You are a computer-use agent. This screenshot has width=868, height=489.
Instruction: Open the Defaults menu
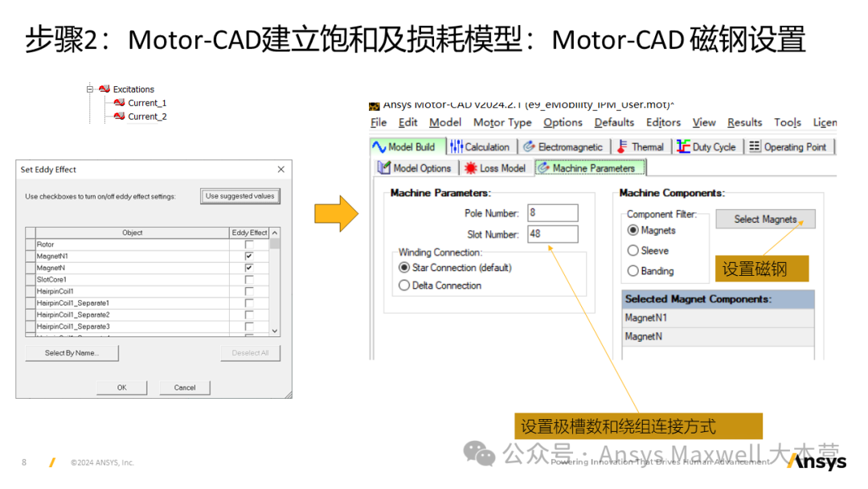click(614, 122)
